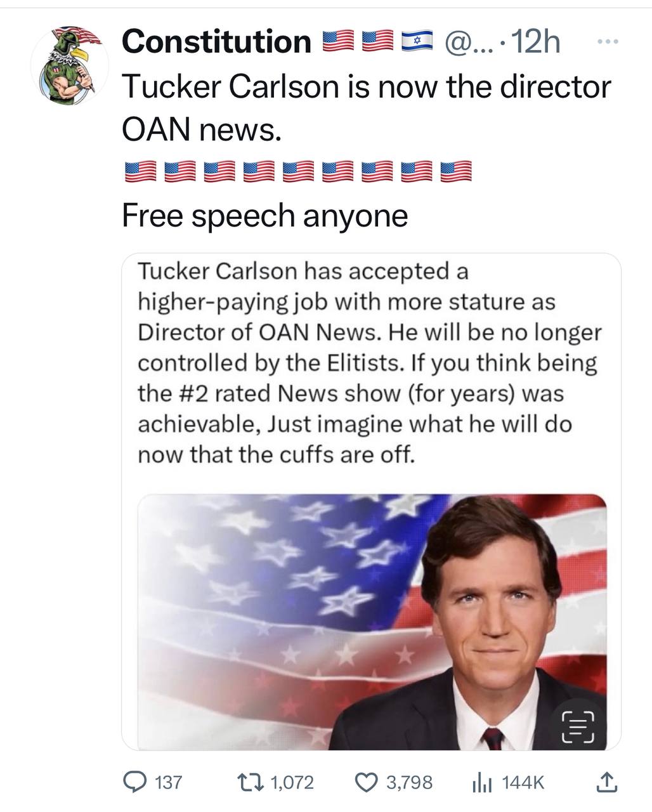
Task: Tap the 144K views count
Action: (523, 782)
